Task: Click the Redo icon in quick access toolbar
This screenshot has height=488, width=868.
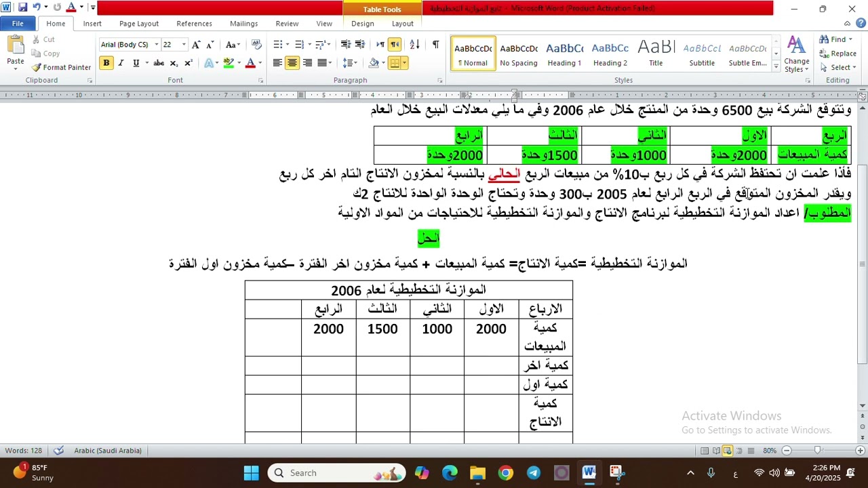Action: 57,7
